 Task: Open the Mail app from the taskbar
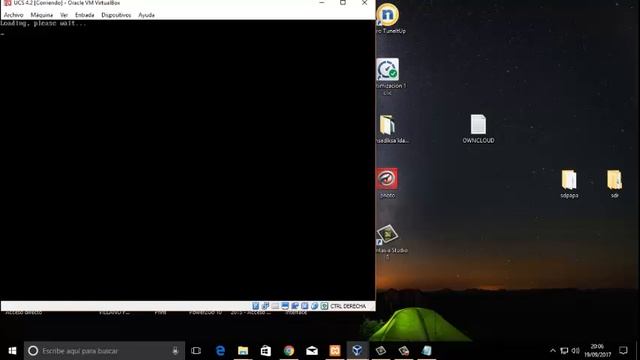coord(312,351)
